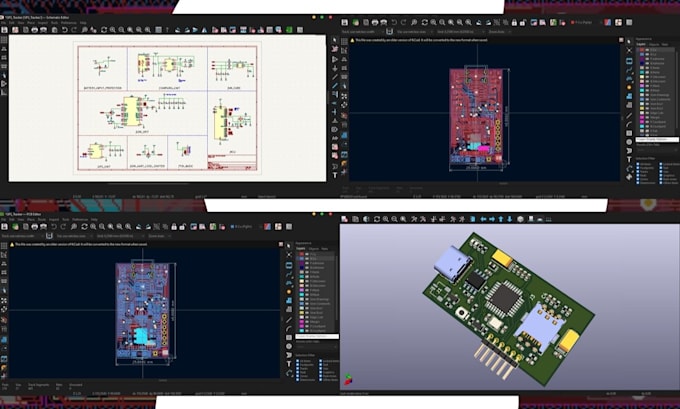Open Preferences menu in bottom-left PCB Editor

point(80,219)
